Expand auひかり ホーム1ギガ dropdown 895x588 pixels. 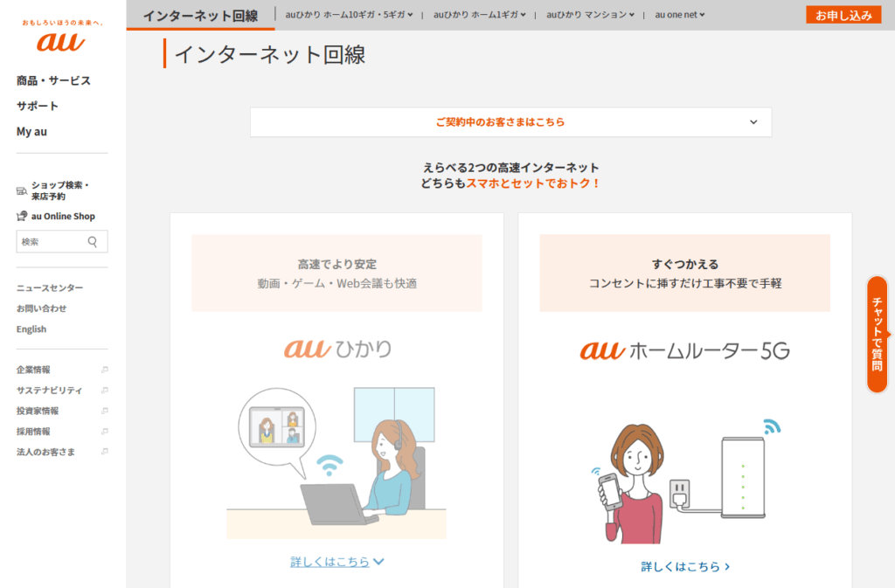(x=480, y=15)
